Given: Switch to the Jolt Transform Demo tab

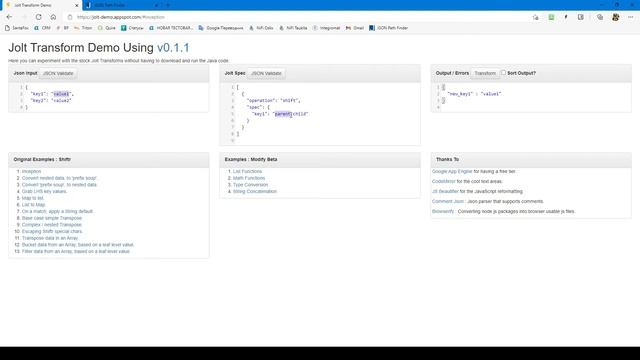Looking at the screenshot, I should pyautogui.click(x=41, y=5).
